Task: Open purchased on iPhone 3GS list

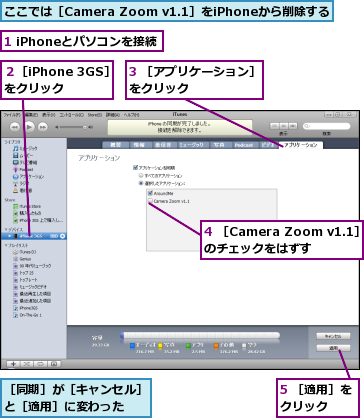Action: (38, 220)
